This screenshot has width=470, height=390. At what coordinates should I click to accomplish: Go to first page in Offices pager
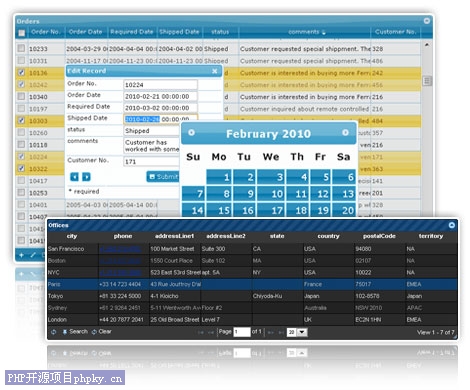click(201, 332)
